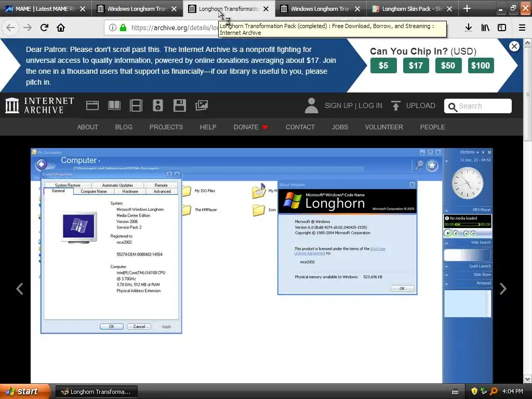Open the Internet Archive video film icon
The height and width of the screenshot is (399, 532).
tap(136, 105)
